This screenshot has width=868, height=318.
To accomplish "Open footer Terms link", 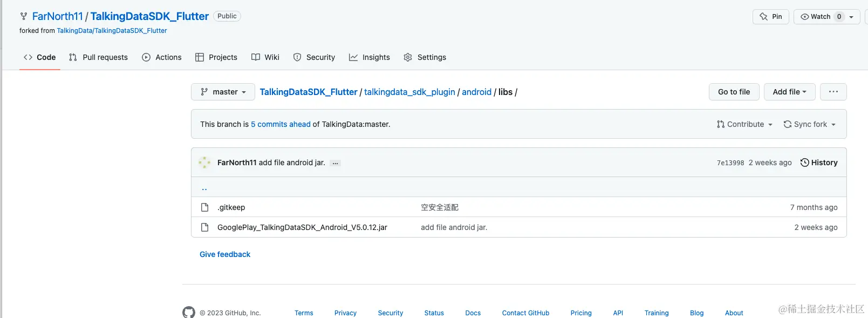I will coord(304,313).
